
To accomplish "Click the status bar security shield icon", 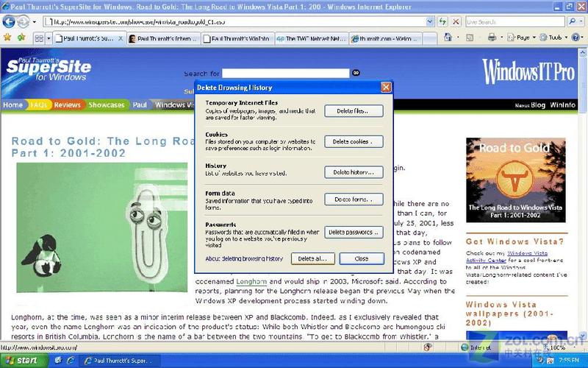I will [428, 347].
